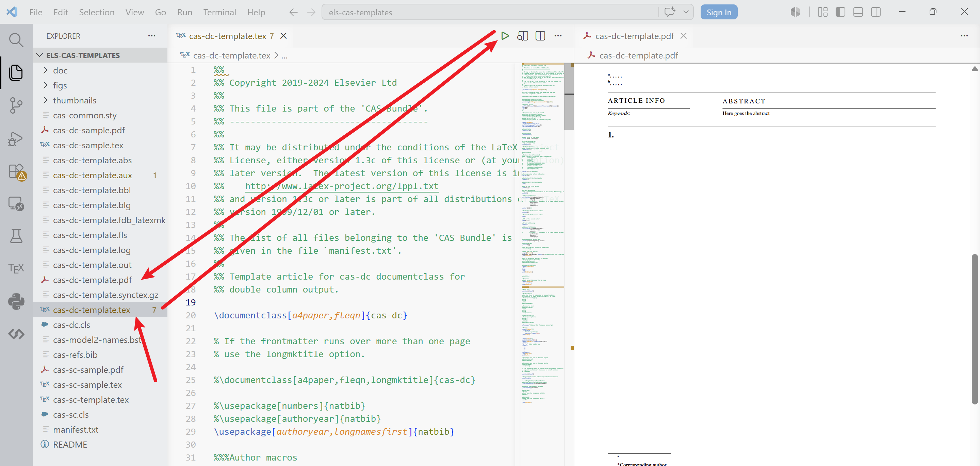Open the README file
This screenshot has width=980, height=466.
pyautogui.click(x=100, y=445)
